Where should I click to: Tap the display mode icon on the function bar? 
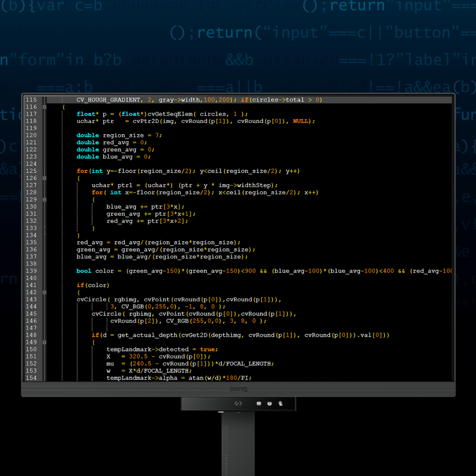[x=259, y=404]
